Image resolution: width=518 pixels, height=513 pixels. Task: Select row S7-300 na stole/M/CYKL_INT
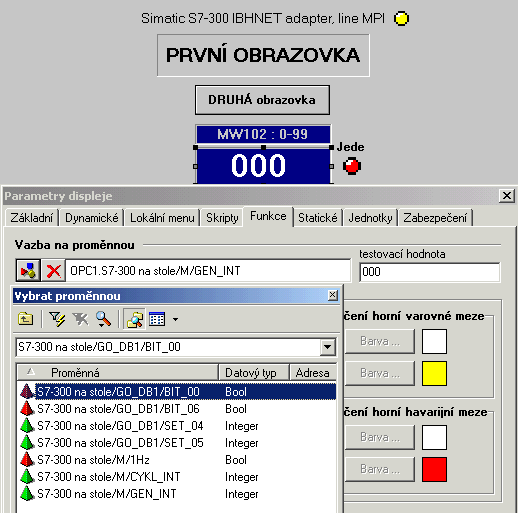(178, 477)
